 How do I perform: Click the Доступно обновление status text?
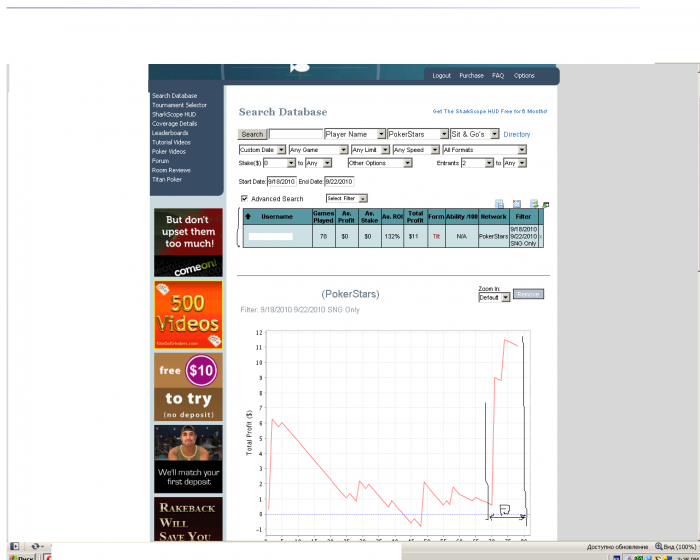(617, 547)
